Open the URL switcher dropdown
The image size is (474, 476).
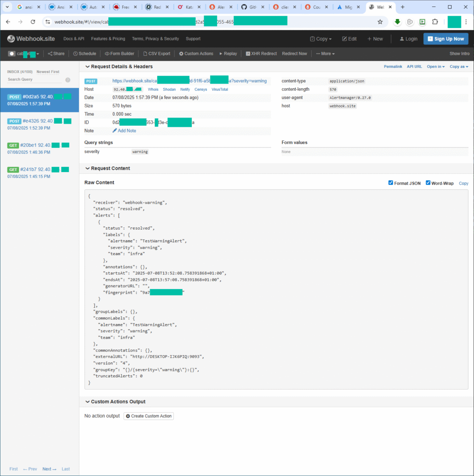24,54
